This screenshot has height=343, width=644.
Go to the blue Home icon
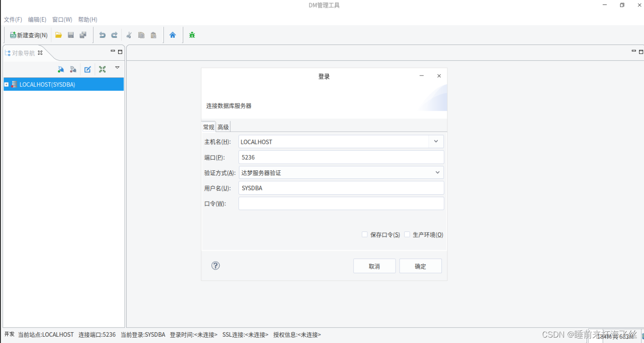172,35
